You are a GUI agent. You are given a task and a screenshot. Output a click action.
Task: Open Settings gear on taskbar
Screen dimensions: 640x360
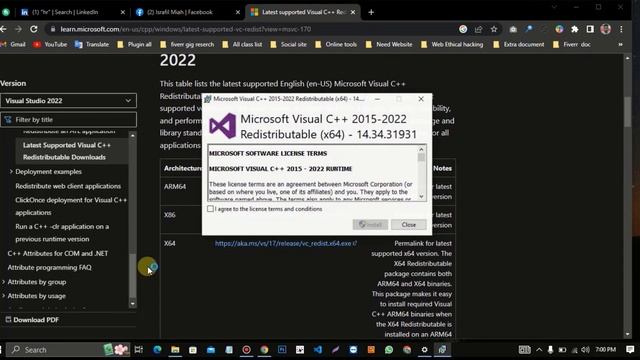[x=424, y=349]
